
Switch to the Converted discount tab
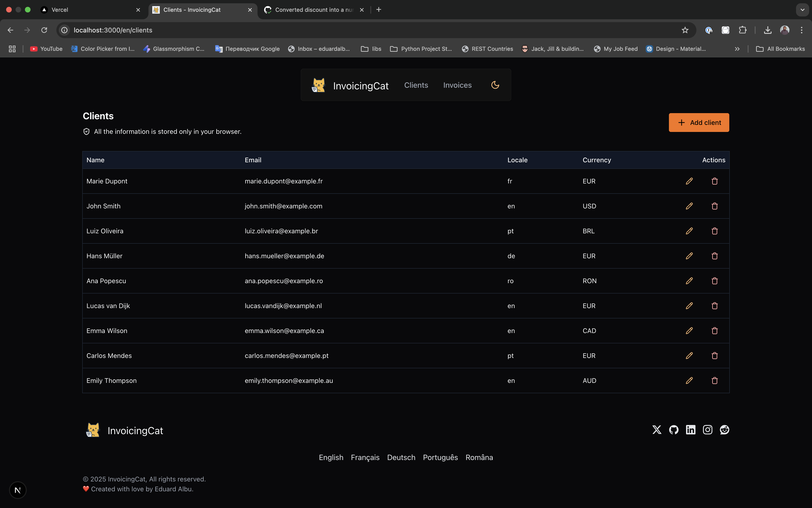click(x=314, y=10)
